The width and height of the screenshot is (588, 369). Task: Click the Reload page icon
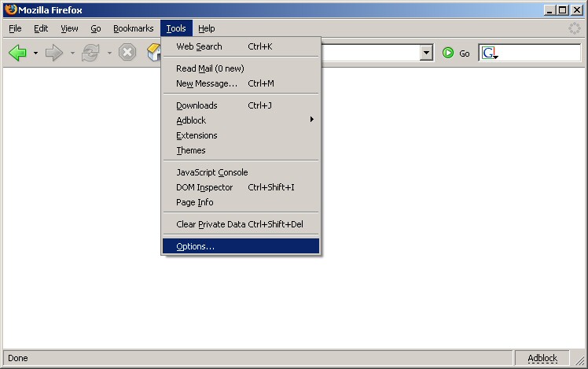pos(90,53)
